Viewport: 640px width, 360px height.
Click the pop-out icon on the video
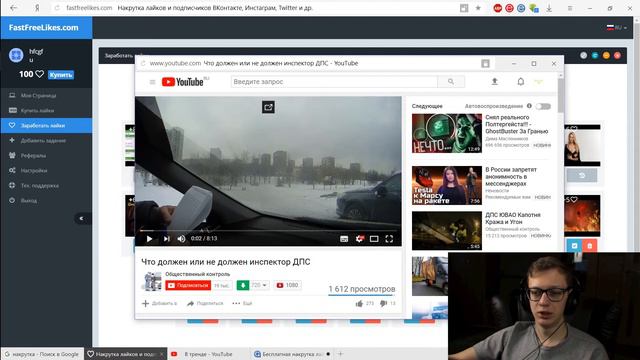(x=268, y=107)
